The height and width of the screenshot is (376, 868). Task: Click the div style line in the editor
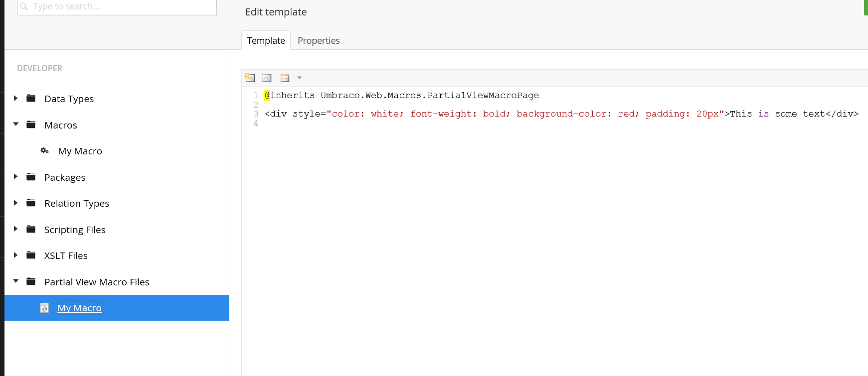point(561,114)
